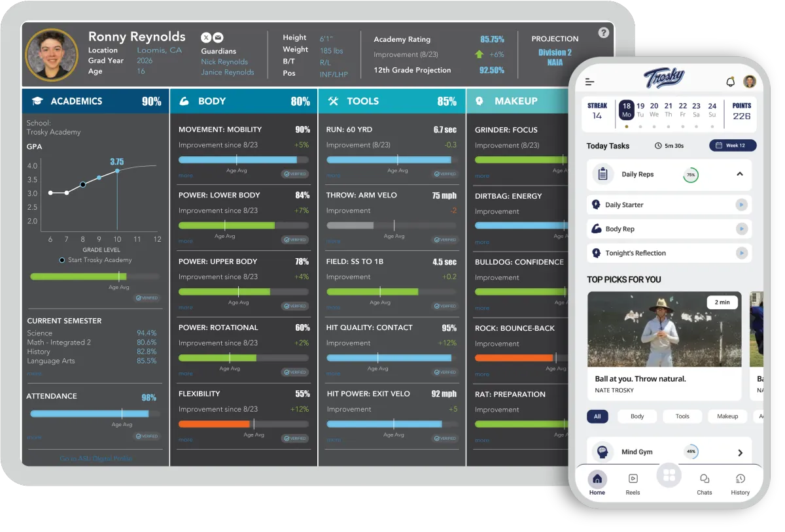Collapse the Daily Reps section chevron

[x=740, y=175]
